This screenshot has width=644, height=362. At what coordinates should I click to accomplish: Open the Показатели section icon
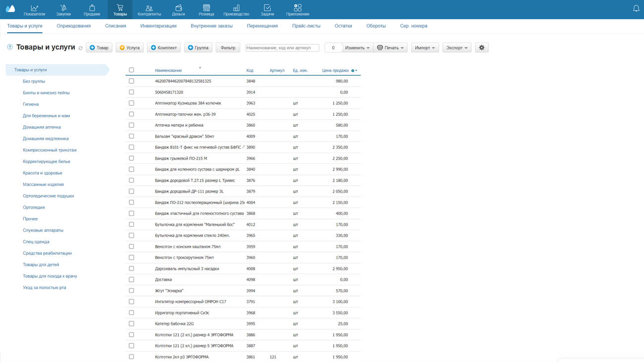[x=34, y=8]
